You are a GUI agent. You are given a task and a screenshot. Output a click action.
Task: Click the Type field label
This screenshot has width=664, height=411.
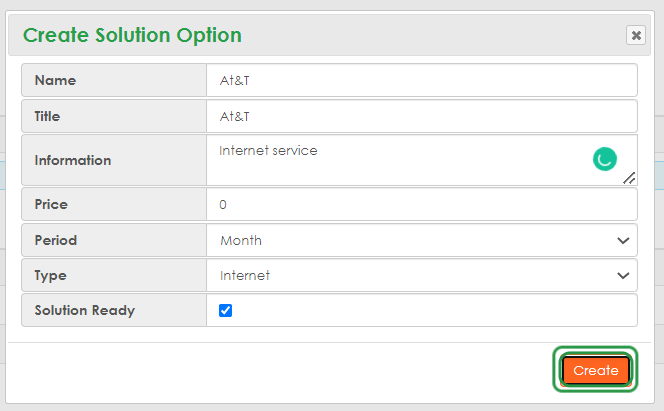(50, 275)
